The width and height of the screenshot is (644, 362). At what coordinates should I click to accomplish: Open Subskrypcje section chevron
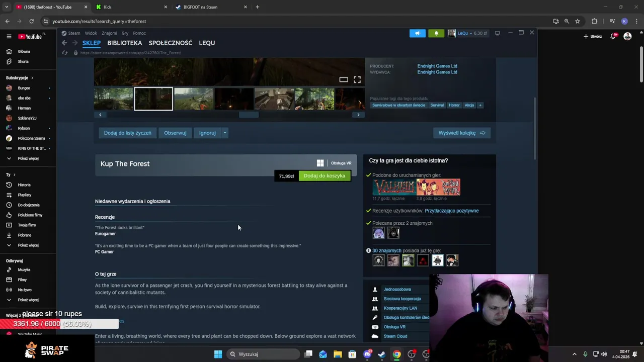pos(32,78)
